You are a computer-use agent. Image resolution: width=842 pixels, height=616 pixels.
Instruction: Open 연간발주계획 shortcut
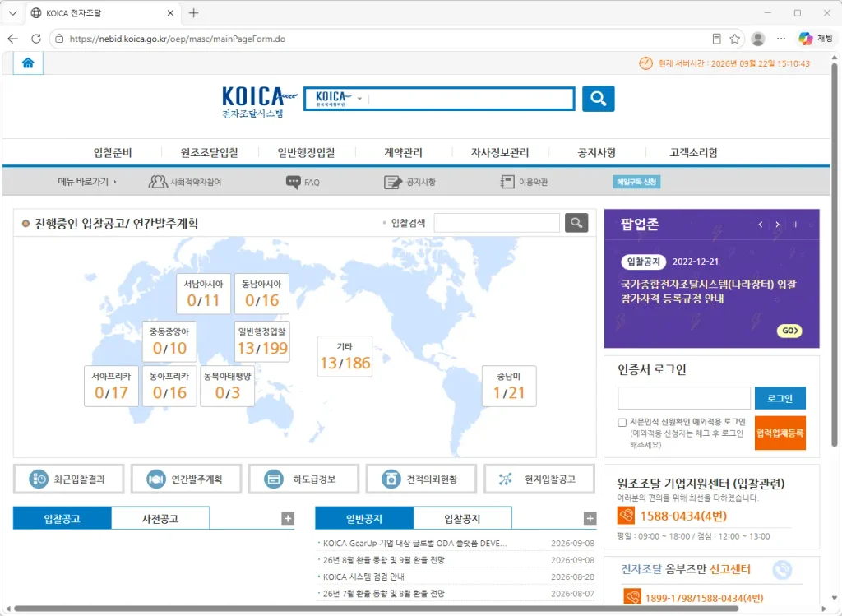[x=186, y=479]
